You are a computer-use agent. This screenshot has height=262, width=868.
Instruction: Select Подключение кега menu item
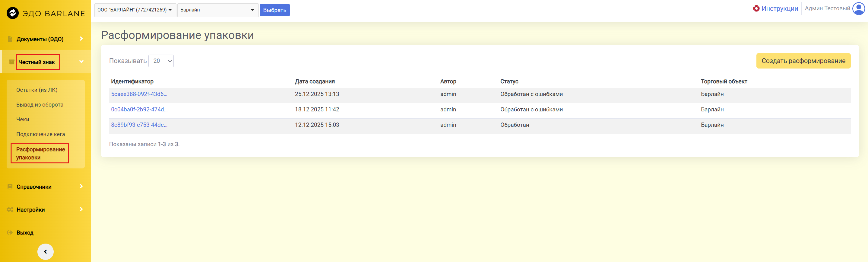point(40,134)
